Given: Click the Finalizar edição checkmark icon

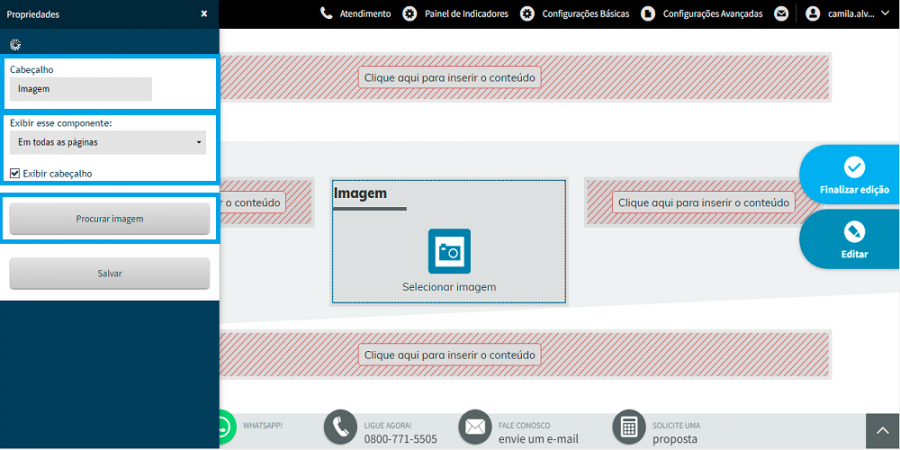Looking at the screenshot, I should click(854, 167).
